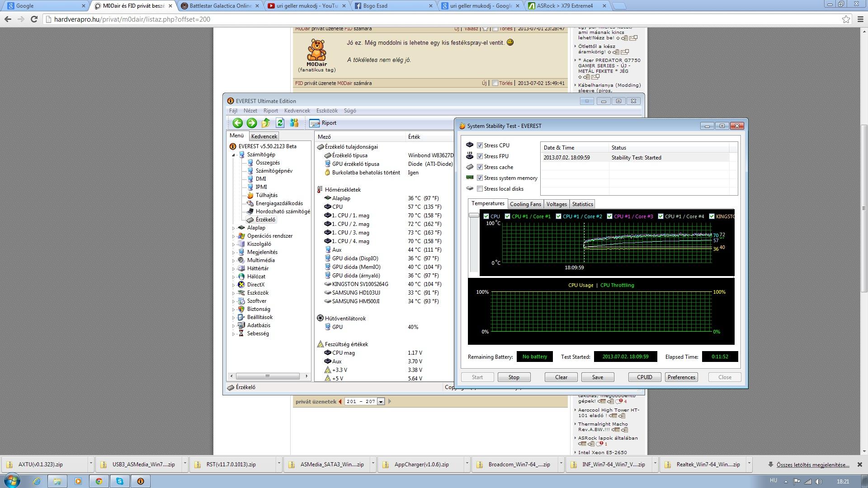Image resolution: width=868 pixels, height=488 pixels.
Task: Select Összegzés in the EVEREST tree
Action: point(268,163)
